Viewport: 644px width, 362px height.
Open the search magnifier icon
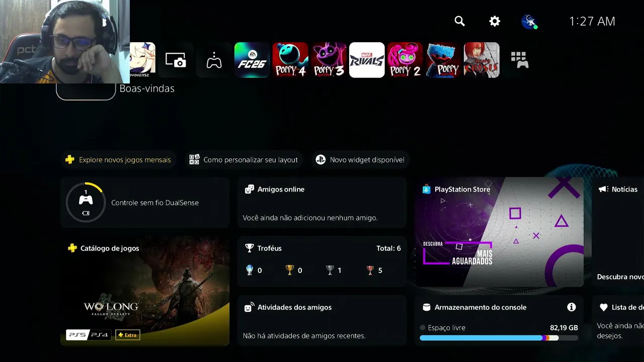459,21
